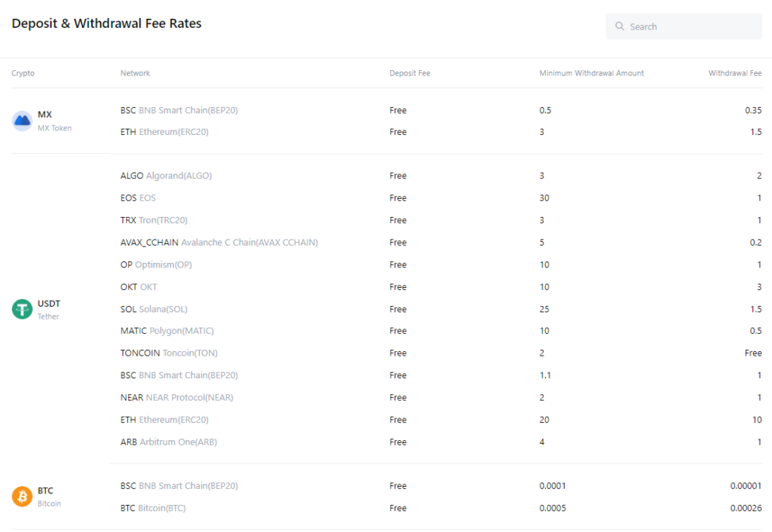772x532 pixels.
Task: Click the Deposit Fee column header
Action: [x=409, y=73]
